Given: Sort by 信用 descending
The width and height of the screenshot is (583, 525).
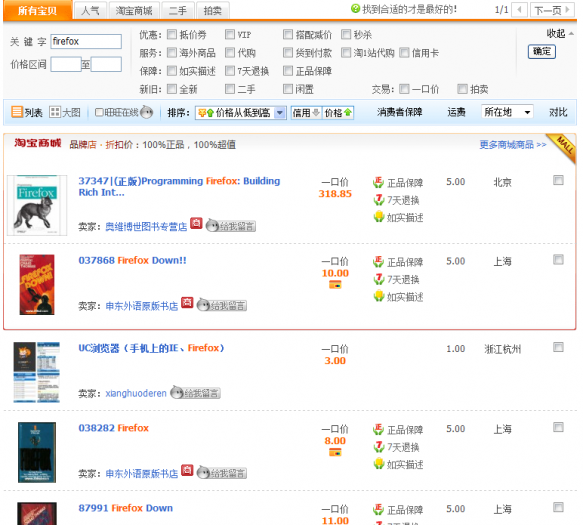Looking at the screenshot, I should (306, 112).
